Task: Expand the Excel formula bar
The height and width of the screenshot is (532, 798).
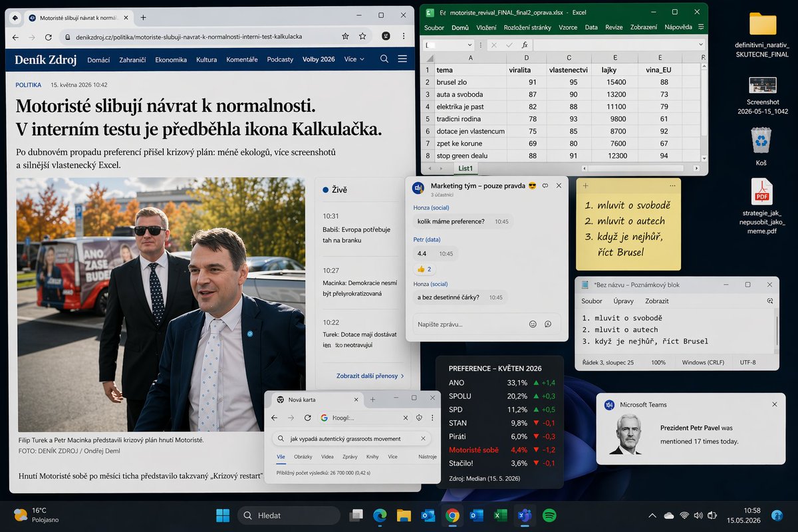Action: coord(701,45)
